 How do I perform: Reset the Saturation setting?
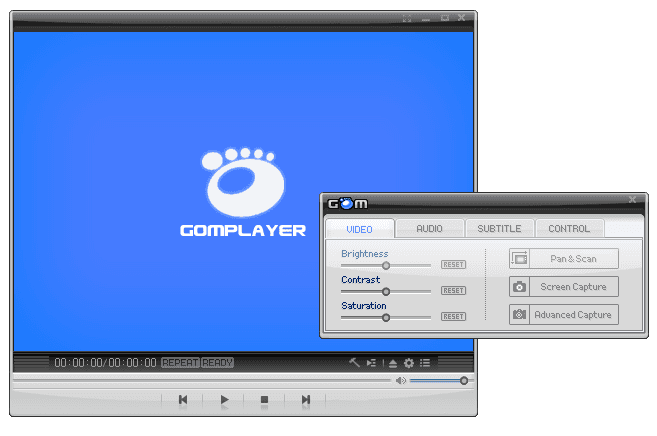click(453, 317)
